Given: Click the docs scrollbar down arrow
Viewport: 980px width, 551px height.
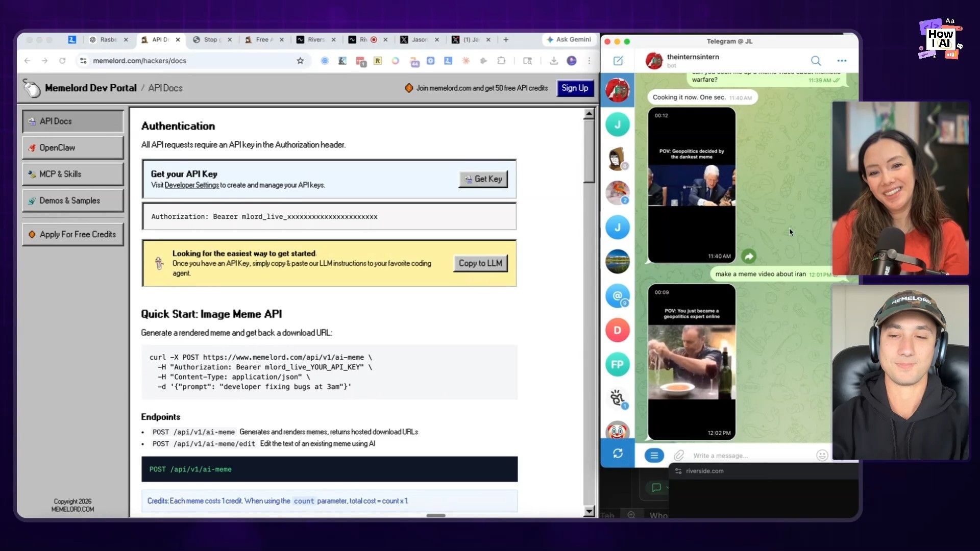Looking at the screenshot, I should (589, 511).
